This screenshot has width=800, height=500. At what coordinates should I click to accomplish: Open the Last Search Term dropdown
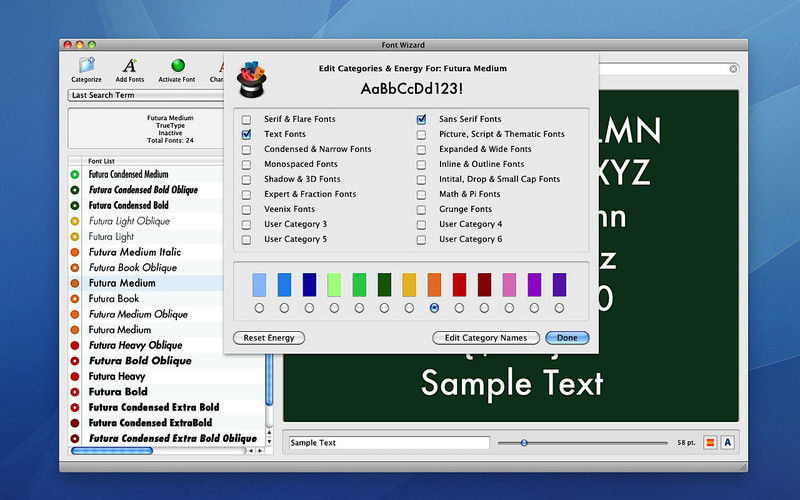146,95
